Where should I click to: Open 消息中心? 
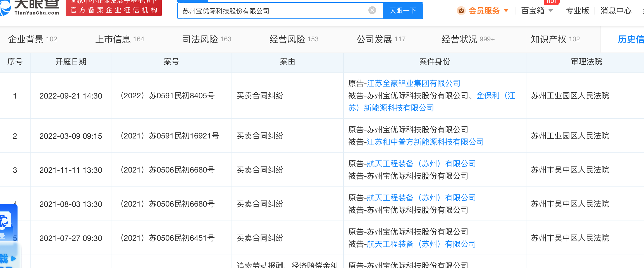point(616,11)
